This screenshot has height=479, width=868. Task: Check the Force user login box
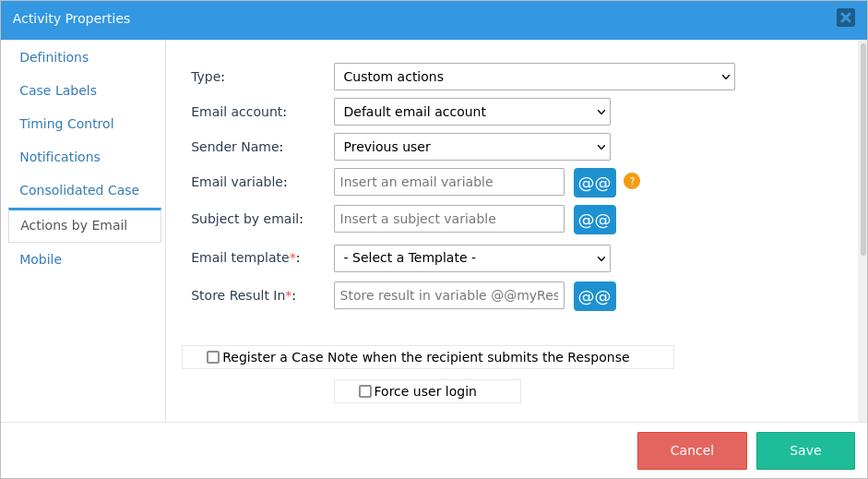365,391
